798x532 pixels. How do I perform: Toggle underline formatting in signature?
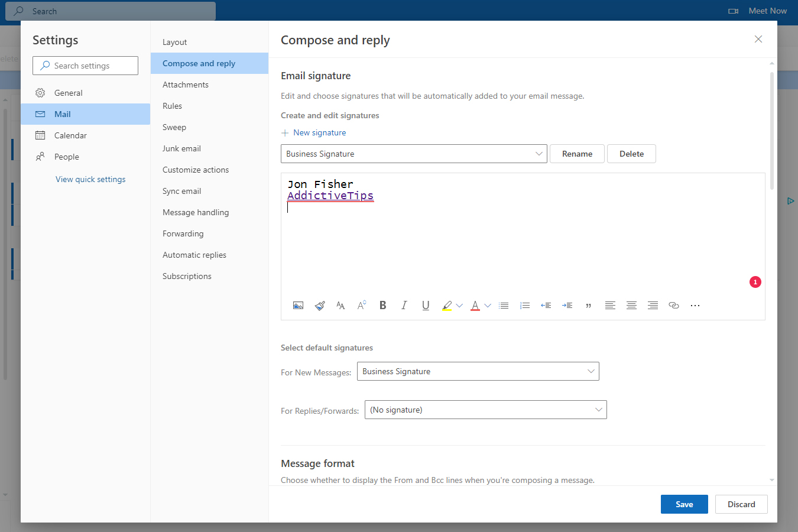[426, 306]
